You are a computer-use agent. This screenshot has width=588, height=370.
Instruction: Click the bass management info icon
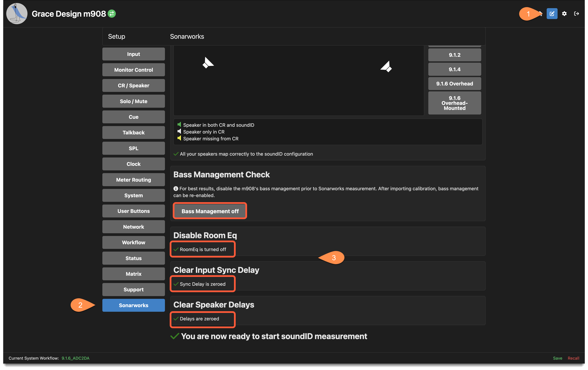point(176,189)
